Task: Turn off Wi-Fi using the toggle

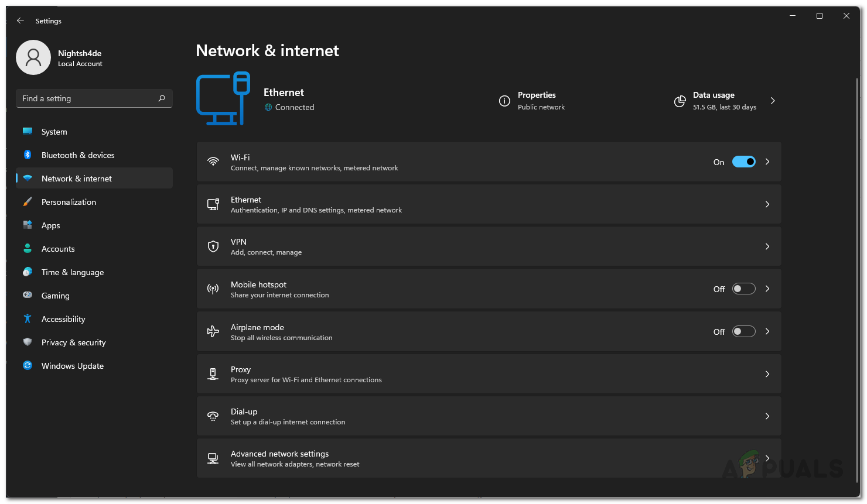Action: click(744, 162)
